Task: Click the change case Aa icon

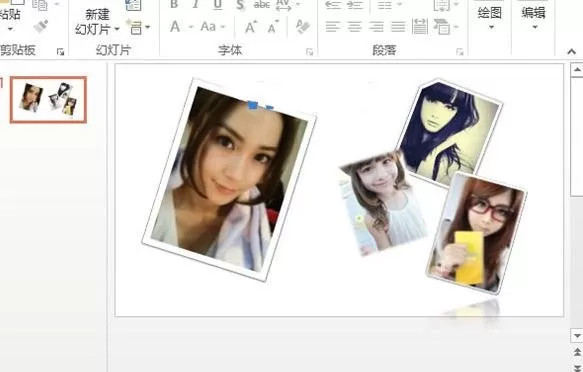Action: [x=208, y=27]
